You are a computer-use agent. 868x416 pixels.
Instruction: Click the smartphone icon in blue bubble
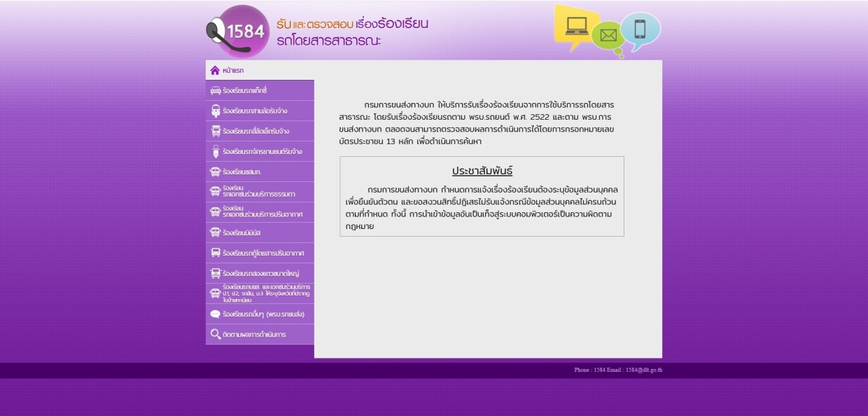pyautogui.click(x=640, y=29)
